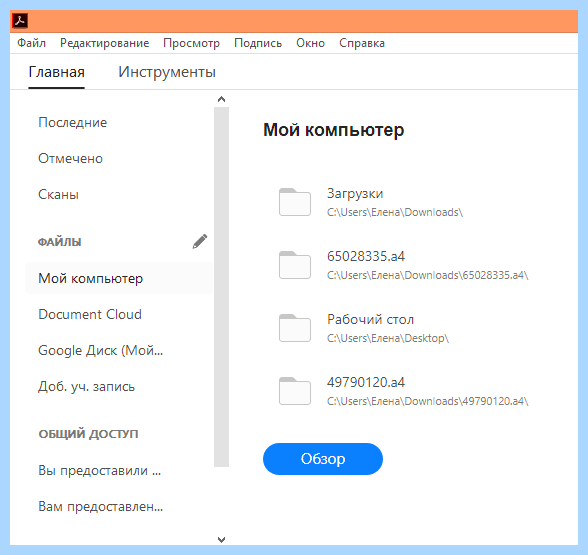Image resolution: width=588 pixels, height=555 pixels.
Task: Click the sidebar scroll-up arrow
Action: tap(222, 99)
